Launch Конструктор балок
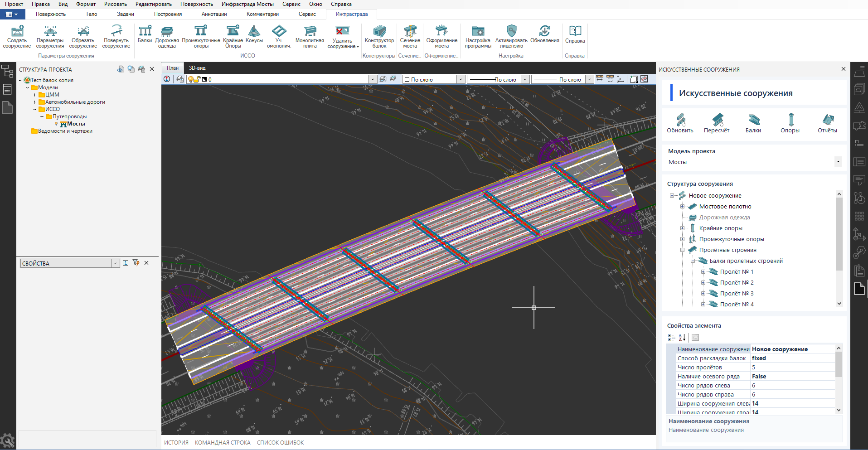The image size is (868, 450). (379, 37)
